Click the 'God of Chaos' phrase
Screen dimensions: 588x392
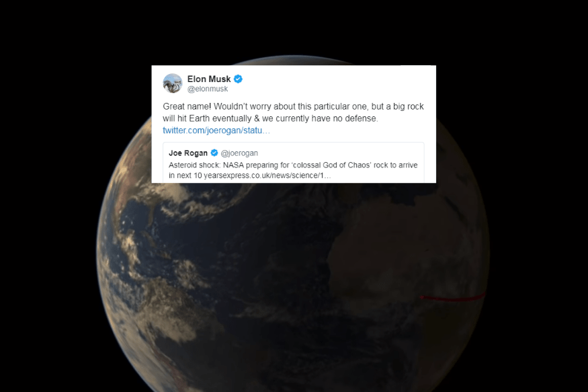click(344, 165)
